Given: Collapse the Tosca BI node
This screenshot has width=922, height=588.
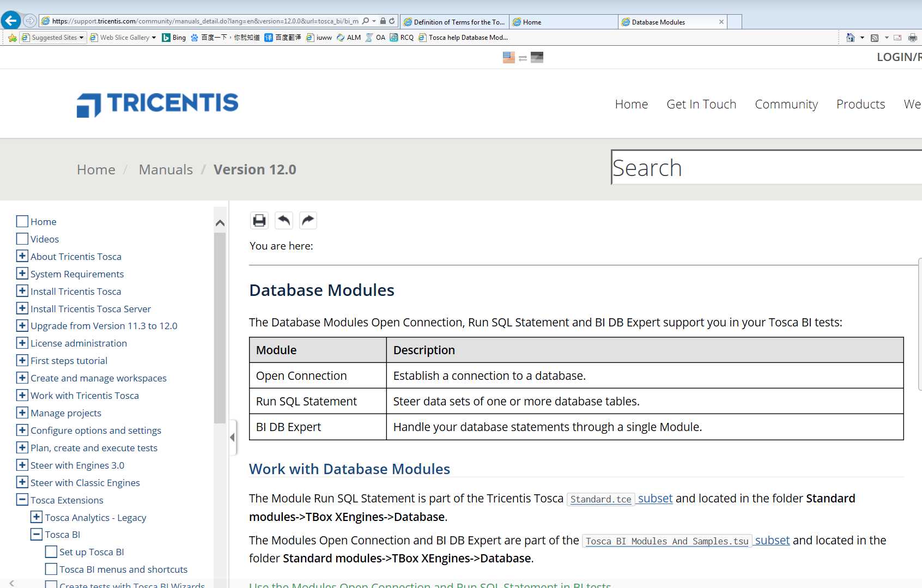Looking at the screenshot, I should tap(37, 534).
